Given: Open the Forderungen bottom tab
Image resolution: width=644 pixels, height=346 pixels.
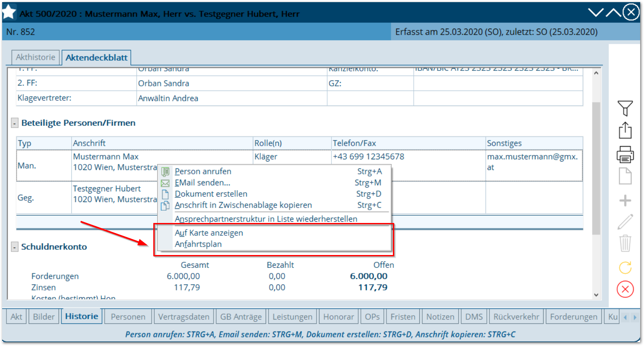Looking at the screenshot, I should (x=574, y=317).
